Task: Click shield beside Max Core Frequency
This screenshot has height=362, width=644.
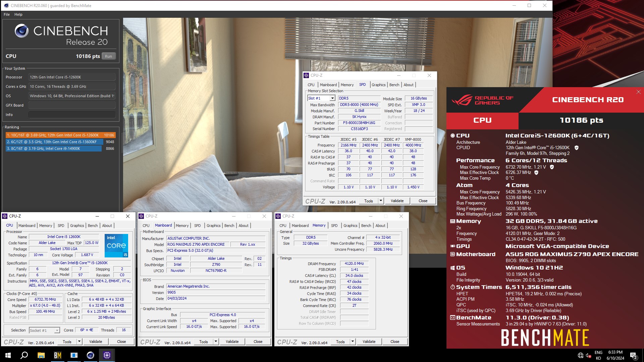Action: point(552,167)
